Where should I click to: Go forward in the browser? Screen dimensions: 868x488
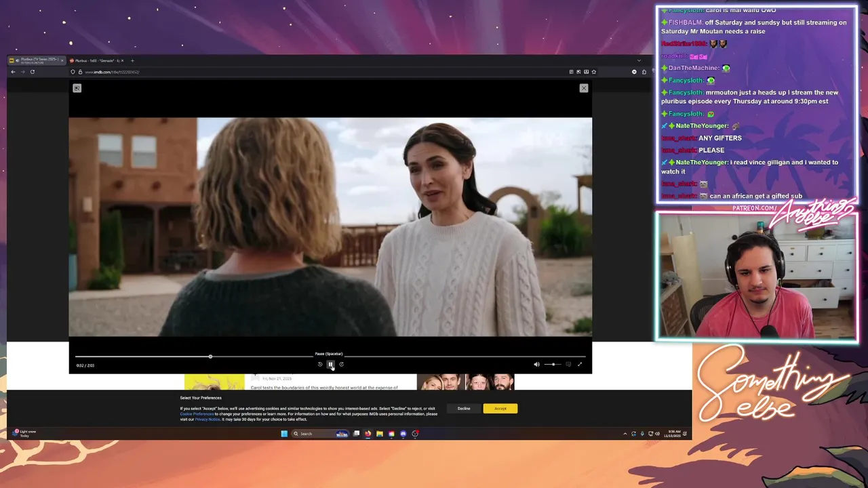point(22,72)
